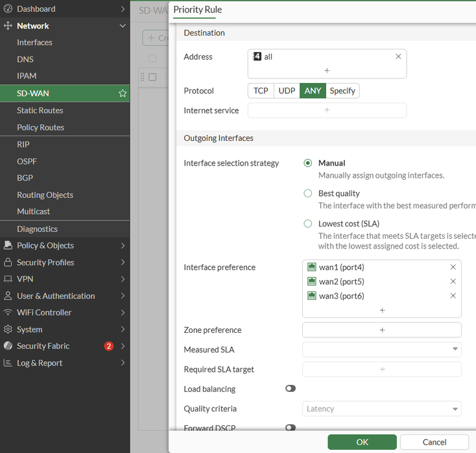Go to the Interfaces menu item
This screenshot has height=453, width=476.
click(x=34, y=42)
